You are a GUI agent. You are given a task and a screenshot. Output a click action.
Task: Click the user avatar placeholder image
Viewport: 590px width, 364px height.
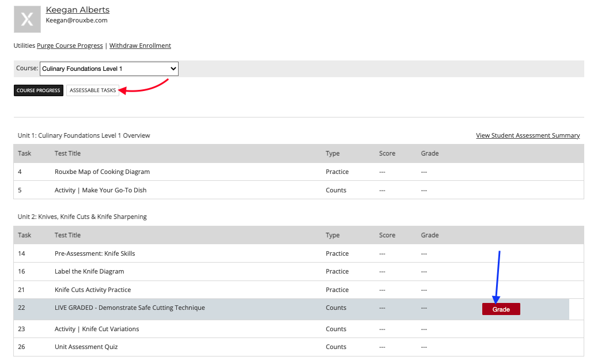point(27,19)
